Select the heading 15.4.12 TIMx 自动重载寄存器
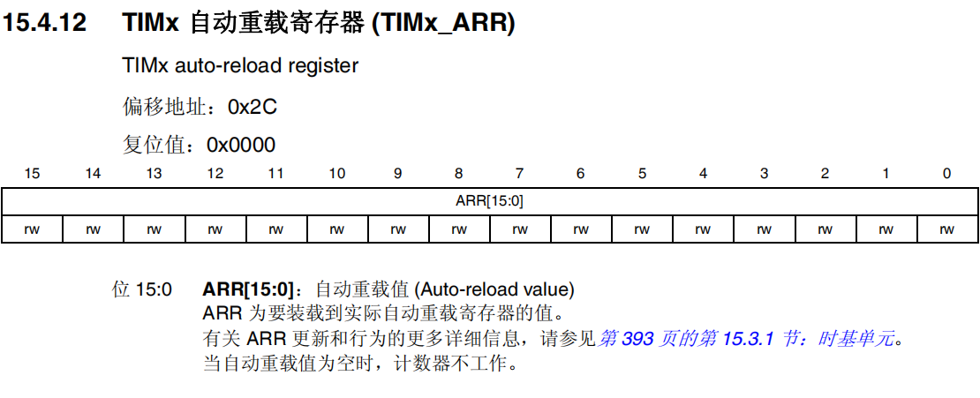 [260, 24]
